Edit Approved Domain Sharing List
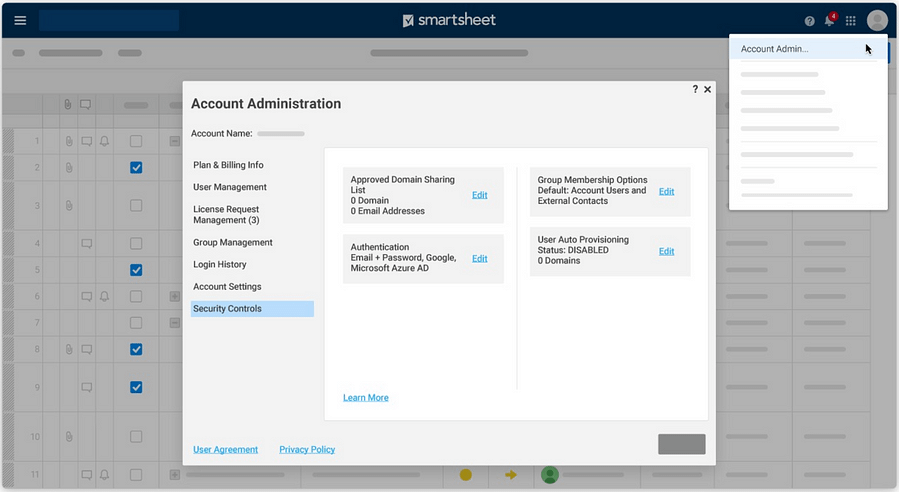Screen dimensions: 899x492 coord(479,195)
